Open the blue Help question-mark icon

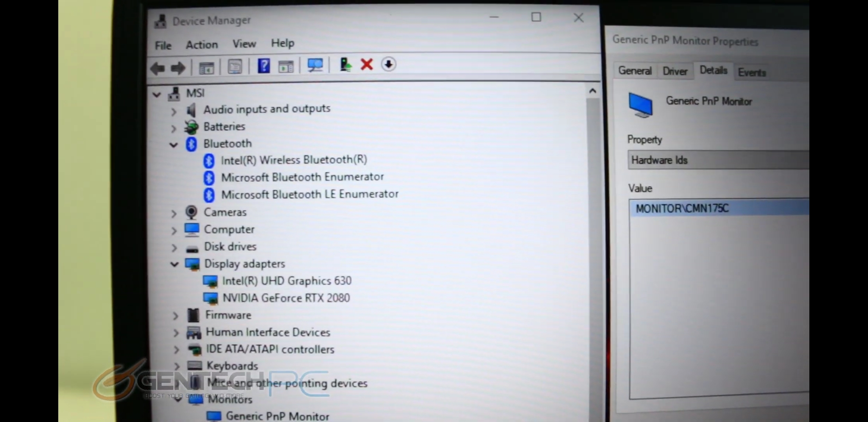[x=264, y=66]
